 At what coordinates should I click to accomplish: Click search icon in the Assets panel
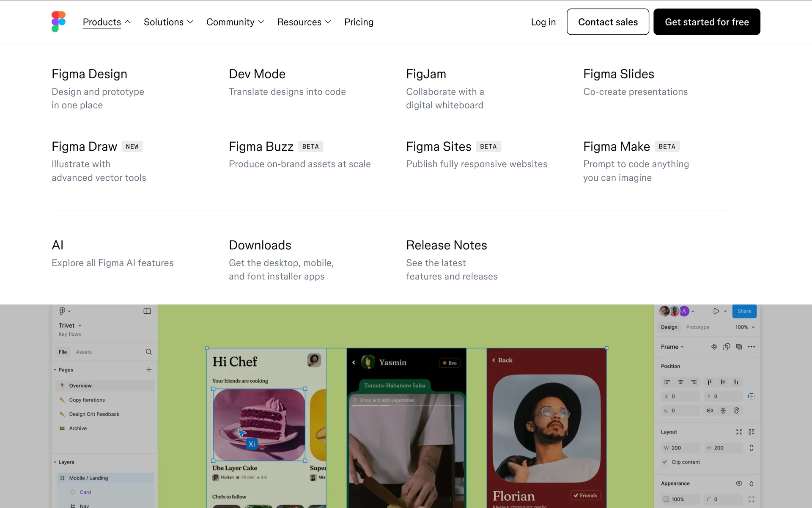click(148, 352)
